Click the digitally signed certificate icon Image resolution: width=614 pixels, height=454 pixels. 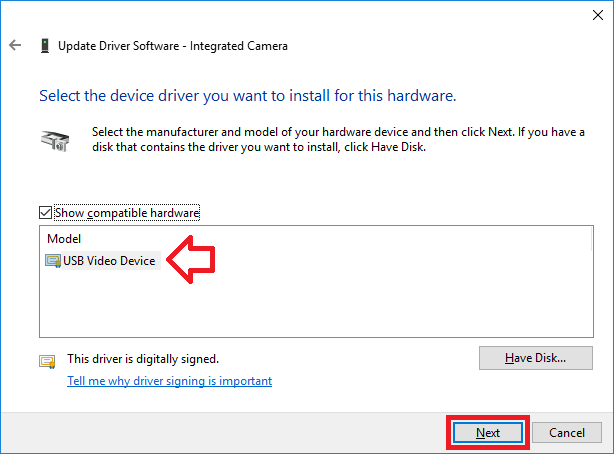tap(47, 361)
